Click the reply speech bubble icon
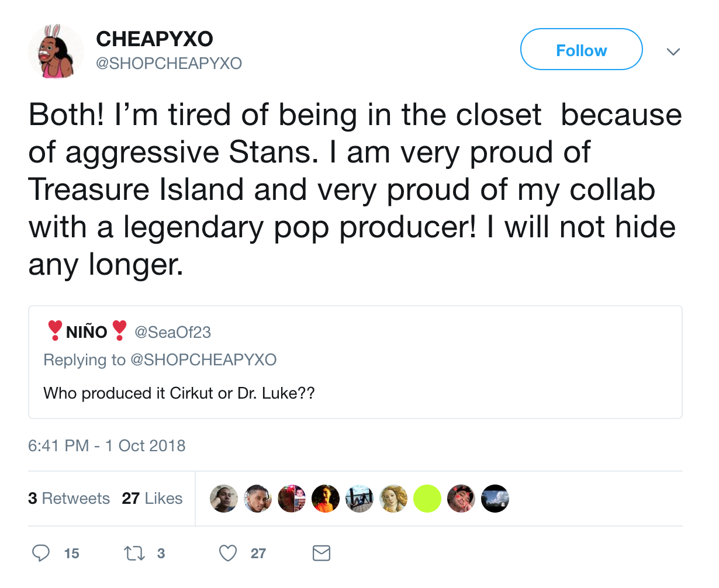 pos(41,553)
